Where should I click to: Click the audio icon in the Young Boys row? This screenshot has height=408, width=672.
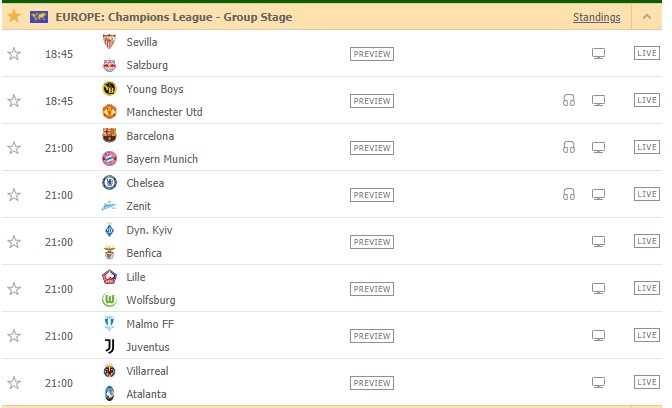click(x=569, y=101)
